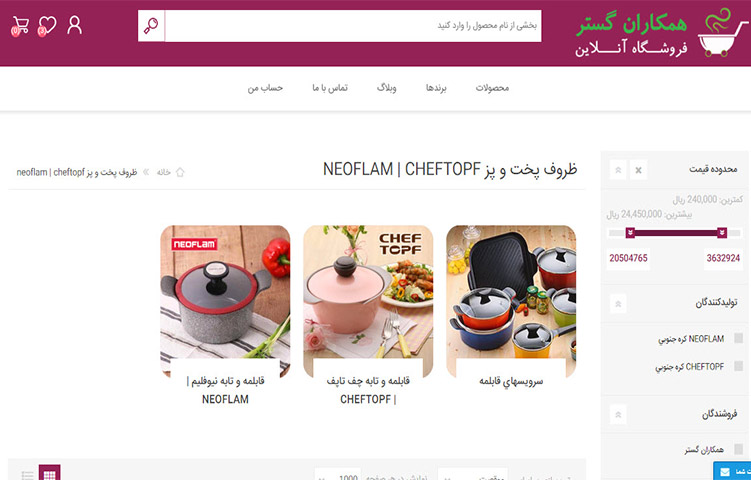Open the user account icon
The image size is (751, 480).
coord(74,25)
